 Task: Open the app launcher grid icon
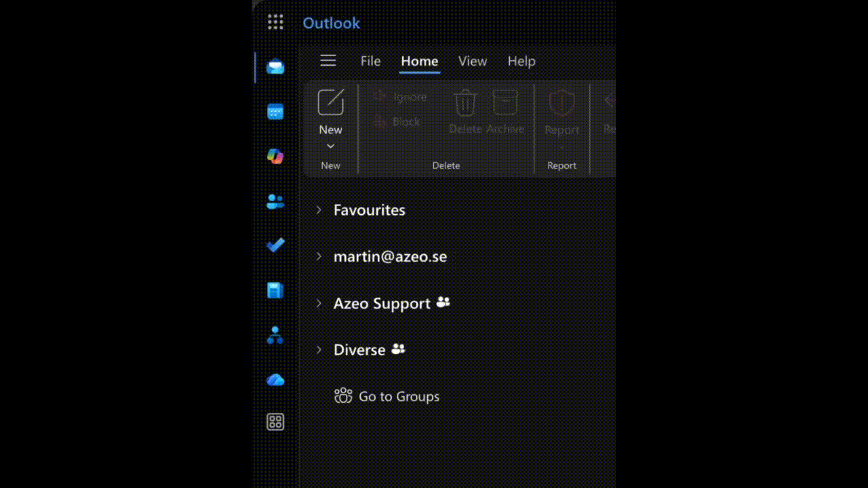click(x=275, y=22)
